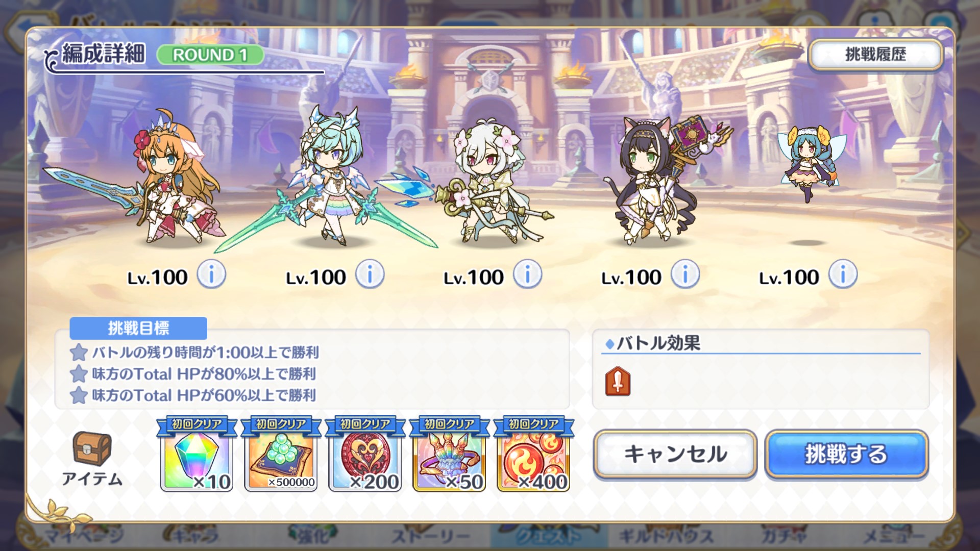Select the ROUND 1 label
980x551 pixels.
[x=210, y=55]
